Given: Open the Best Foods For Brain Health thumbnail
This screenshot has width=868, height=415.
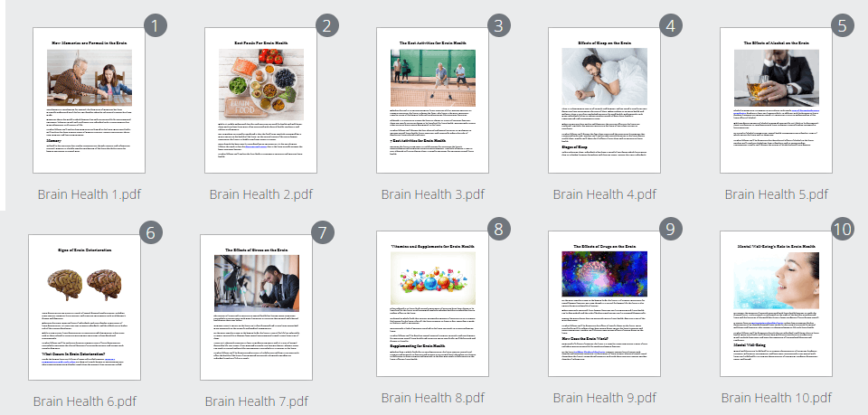Looking at the screenshot, I should tap(261, 99).
